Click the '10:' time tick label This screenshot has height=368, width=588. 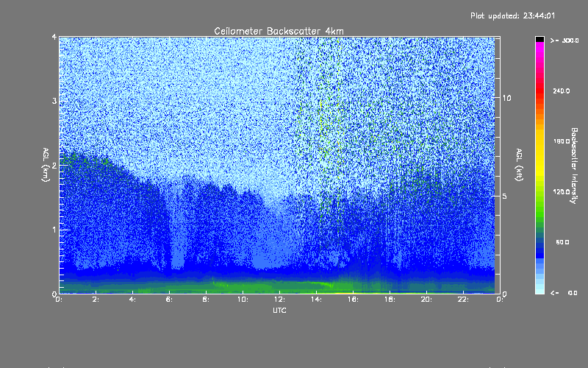(243, 300)
